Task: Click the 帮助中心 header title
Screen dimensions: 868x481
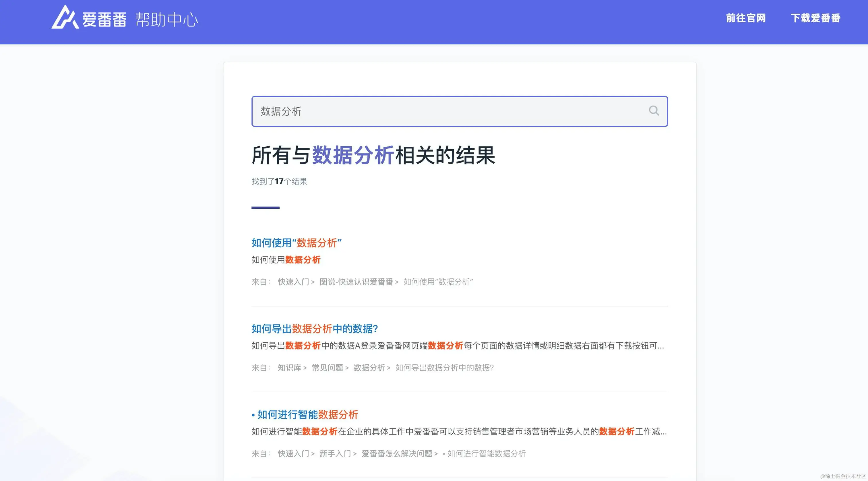Action: tap(167, 20)
